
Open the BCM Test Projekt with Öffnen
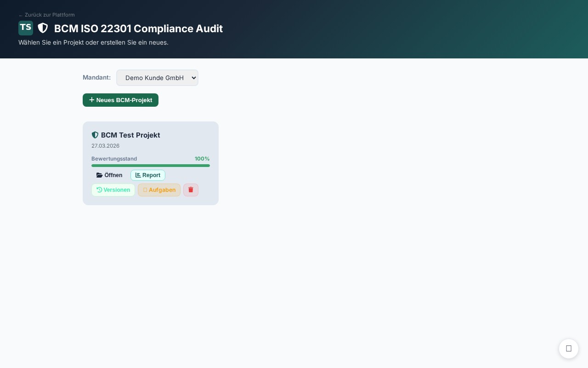tap(109, 175)
